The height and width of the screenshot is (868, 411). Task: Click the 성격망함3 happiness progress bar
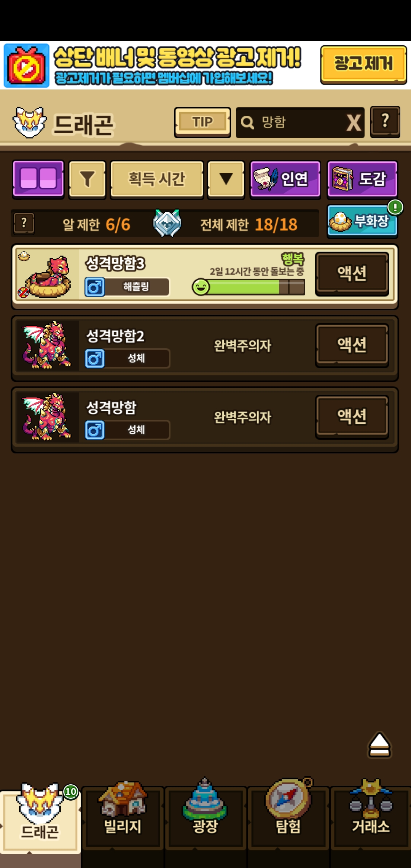pyautogui.click(x=249, y=287)
